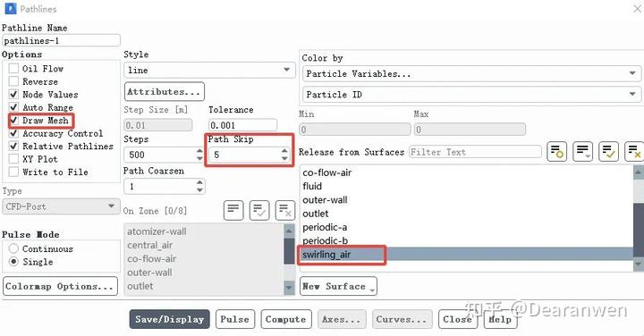
Task: Open the Style dropdown showing line
Action: click(209, 71)
